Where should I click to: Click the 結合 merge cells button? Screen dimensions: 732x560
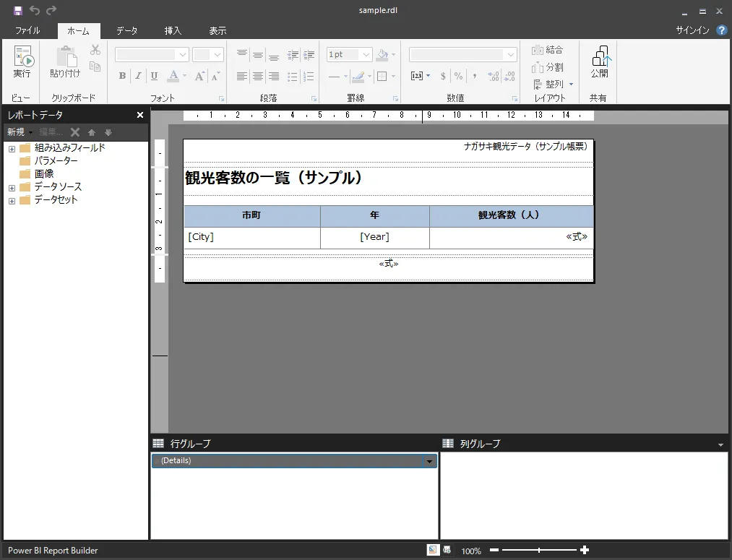click(x=547, y=49)
